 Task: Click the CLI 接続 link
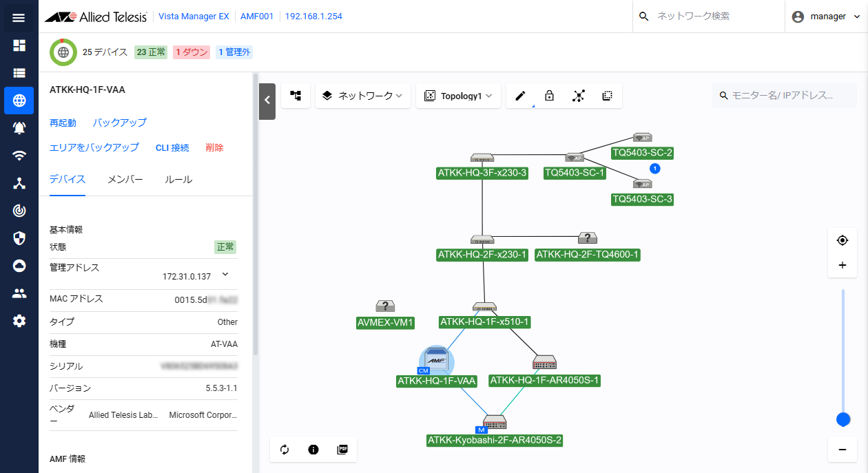point(172,147)
